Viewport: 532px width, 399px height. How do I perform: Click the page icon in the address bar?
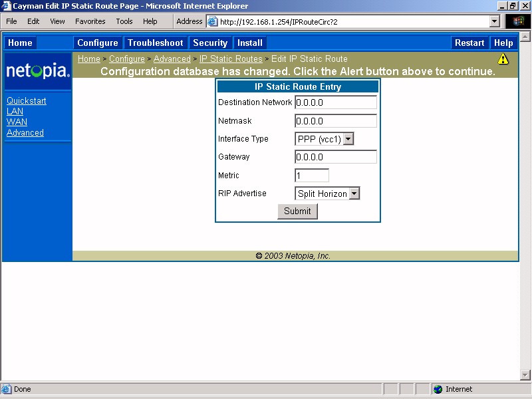(212, 22)
